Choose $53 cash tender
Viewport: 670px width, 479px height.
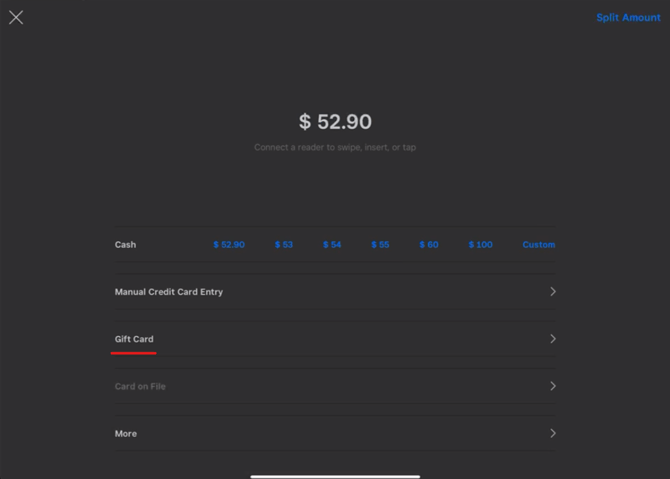[x=284, y=245]
